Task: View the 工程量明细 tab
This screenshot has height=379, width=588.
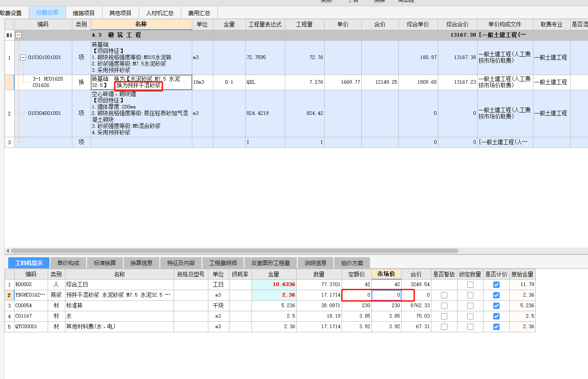Action: (x=223, y=263)
